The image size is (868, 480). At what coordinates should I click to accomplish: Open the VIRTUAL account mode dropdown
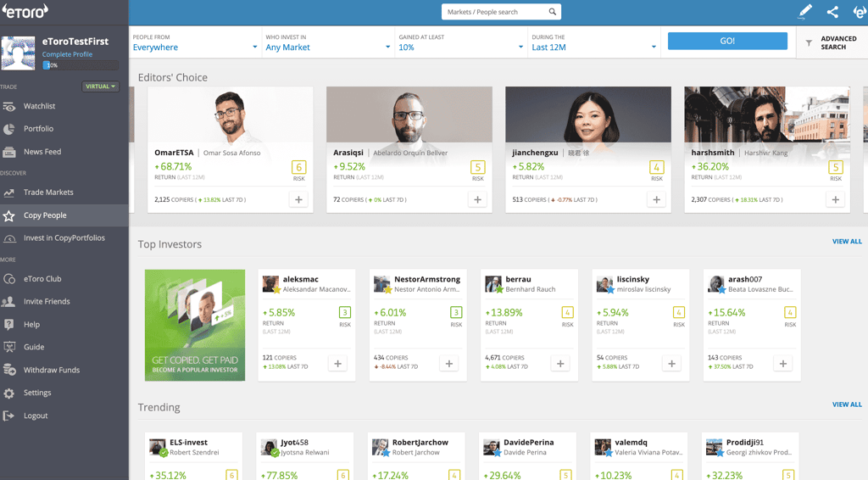[100, 87]
